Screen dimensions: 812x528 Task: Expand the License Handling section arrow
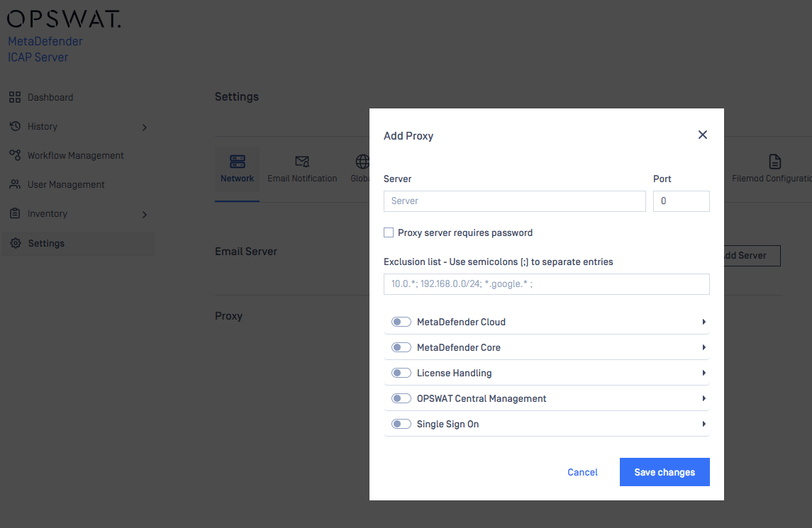(x=703, y=373)
